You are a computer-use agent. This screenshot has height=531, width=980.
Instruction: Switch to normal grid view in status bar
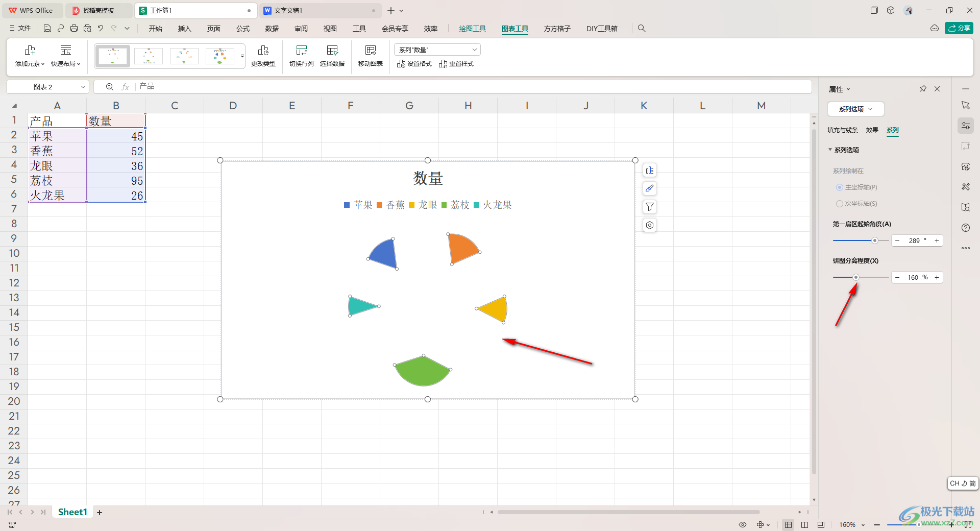tap(789, 524)
